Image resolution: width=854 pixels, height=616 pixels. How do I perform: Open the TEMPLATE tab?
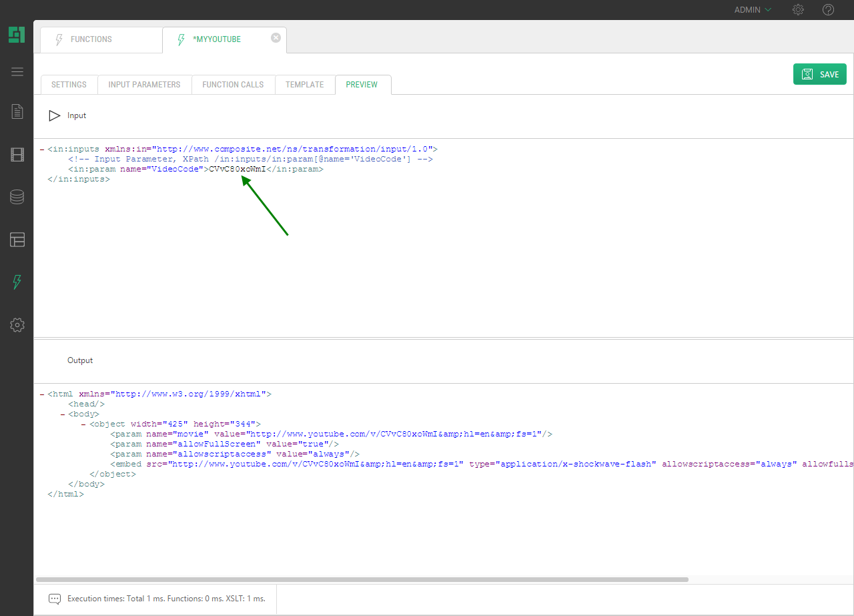pyautogui.click(x=304, y=85)
